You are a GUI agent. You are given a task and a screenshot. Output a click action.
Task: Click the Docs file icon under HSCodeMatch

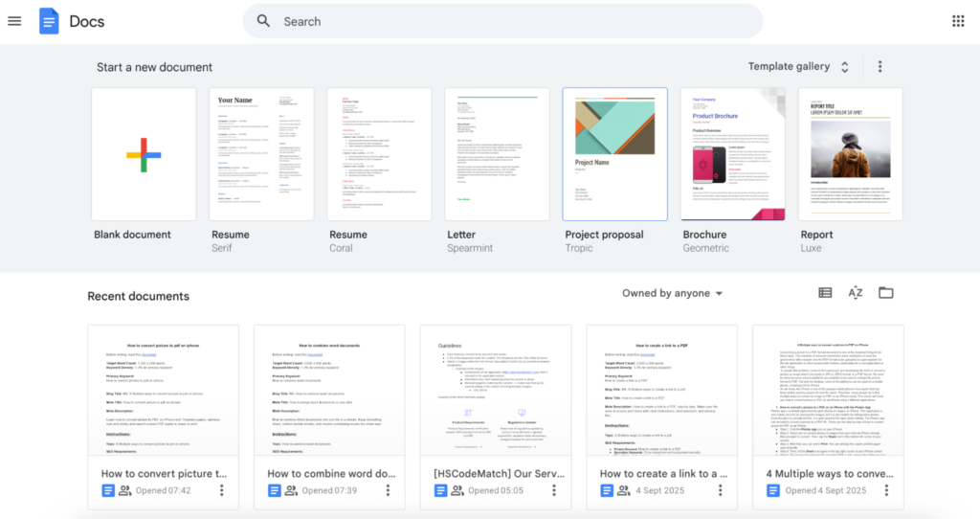point(440,491)
